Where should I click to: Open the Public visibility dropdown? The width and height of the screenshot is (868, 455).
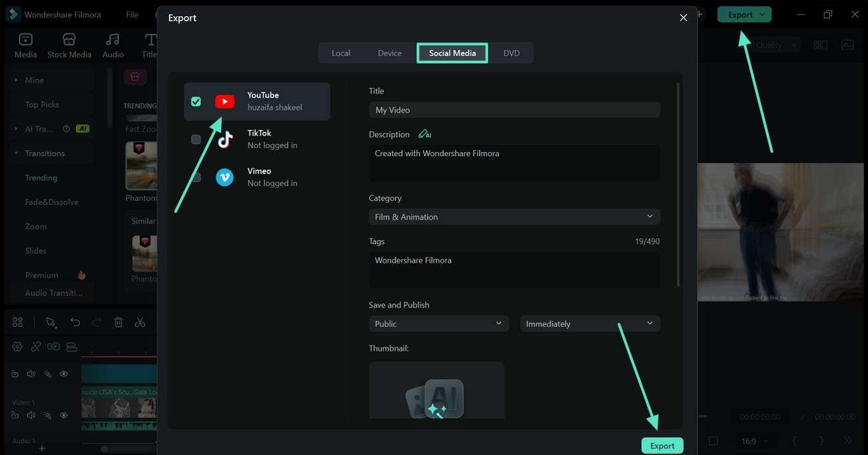(439, 324)
